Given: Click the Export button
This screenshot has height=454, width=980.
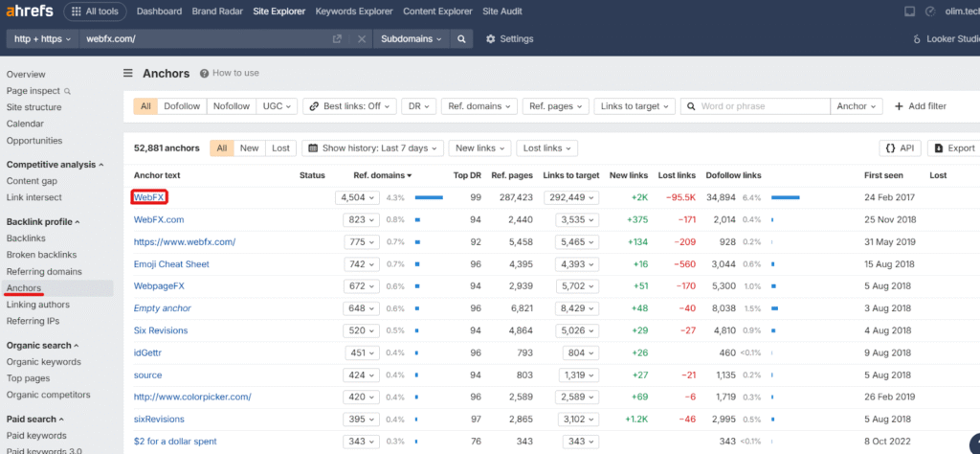Looking at the screenshot, I should pyautogui.click(x=953, y=148).
